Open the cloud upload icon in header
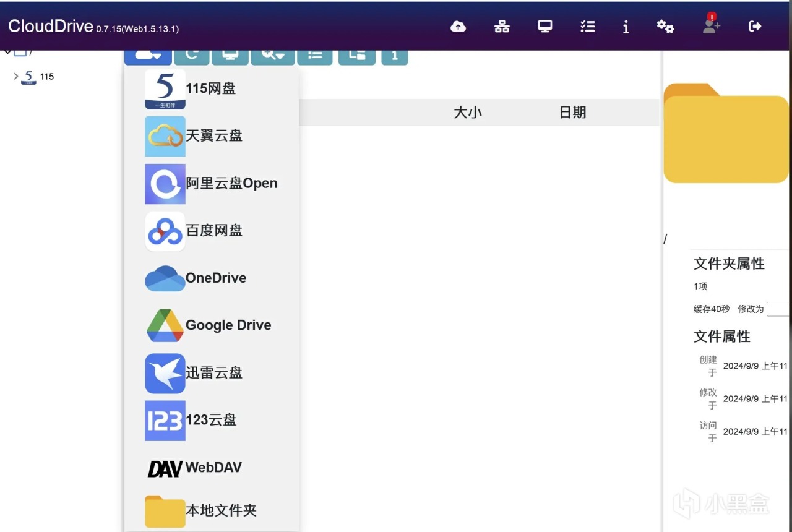The height and width of the screenshot is (532, 792). coord(458,26)
